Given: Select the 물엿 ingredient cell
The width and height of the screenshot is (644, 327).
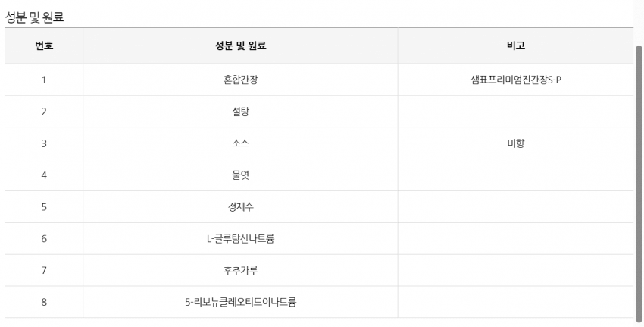Looking at the screenshot, I should 240,175.
